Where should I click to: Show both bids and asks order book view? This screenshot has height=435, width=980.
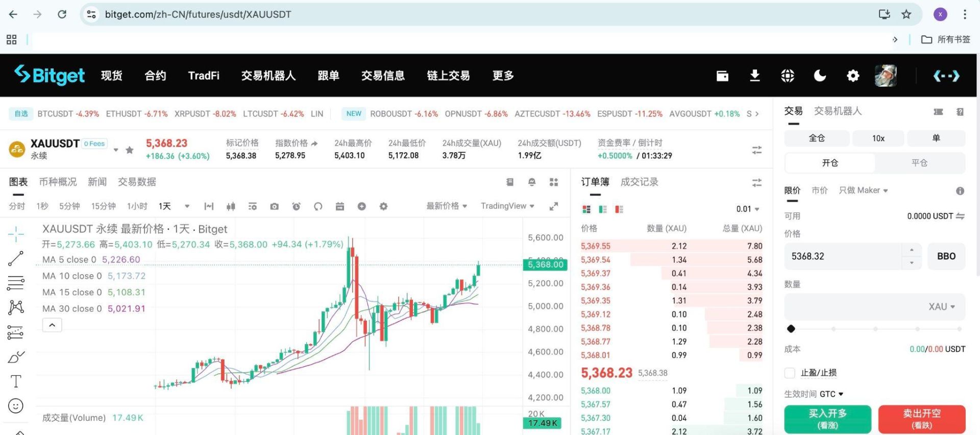click(x=586, y=209)
